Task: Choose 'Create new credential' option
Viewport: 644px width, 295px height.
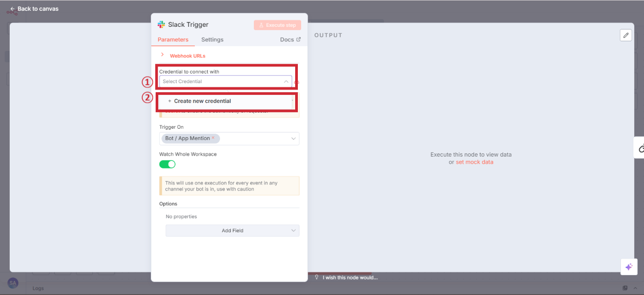Action: 202,101
